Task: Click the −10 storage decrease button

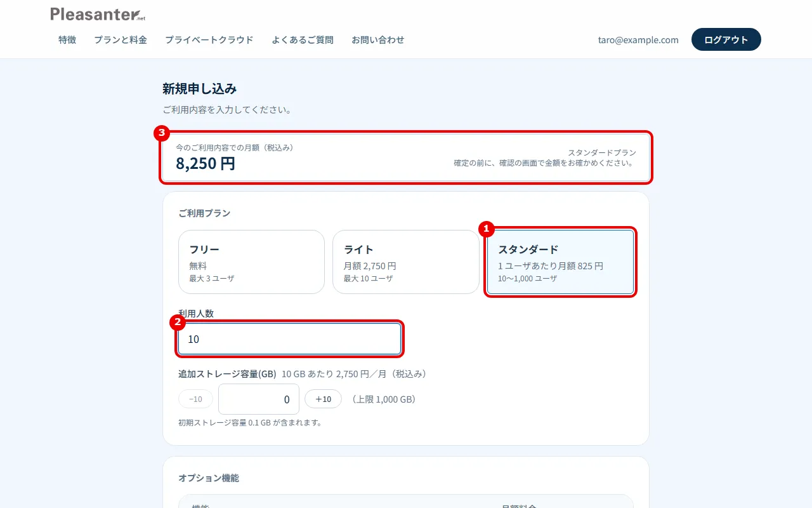Action: click(x=195, y=399)
